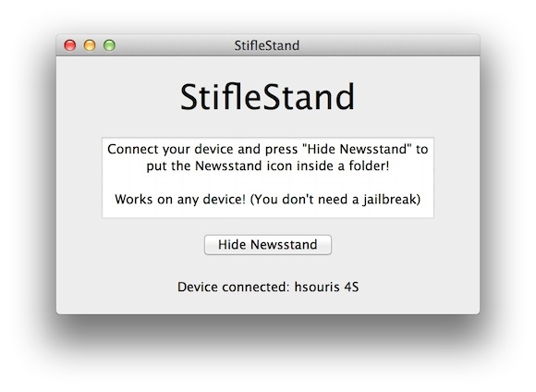Image resolution: width=536 pixels, height=392 pixels.
Task: Click inside the white instructions text box
Action: (268, 178)
